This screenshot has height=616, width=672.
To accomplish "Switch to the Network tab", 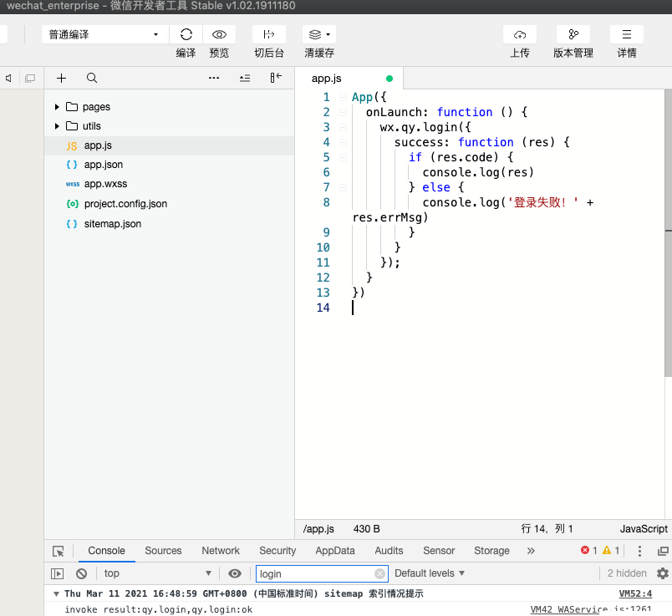I will (221, 551).
